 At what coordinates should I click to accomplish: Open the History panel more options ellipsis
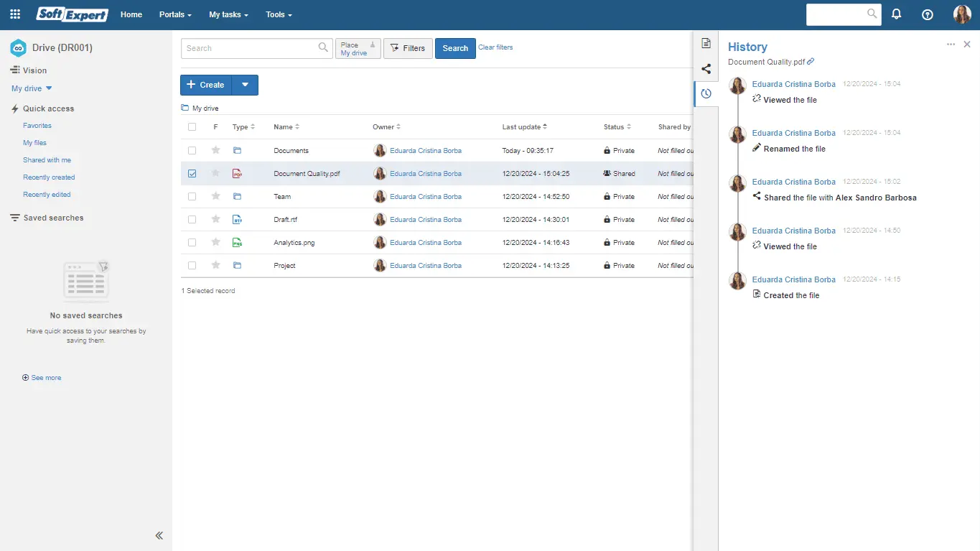tap(951, 45)
